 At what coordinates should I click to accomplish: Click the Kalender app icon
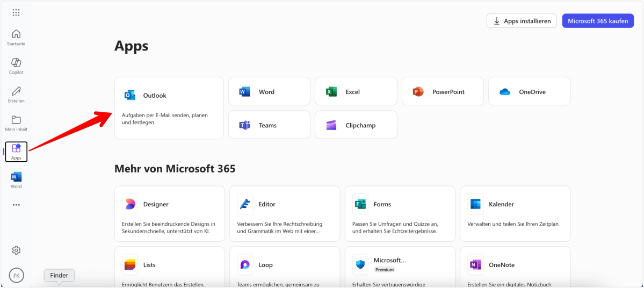coord(475,204)
